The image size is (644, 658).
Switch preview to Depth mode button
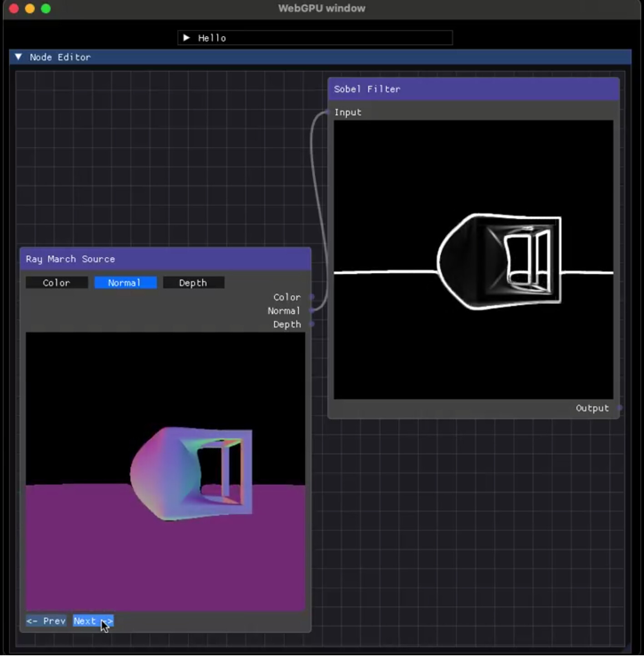tap(193, 283)
